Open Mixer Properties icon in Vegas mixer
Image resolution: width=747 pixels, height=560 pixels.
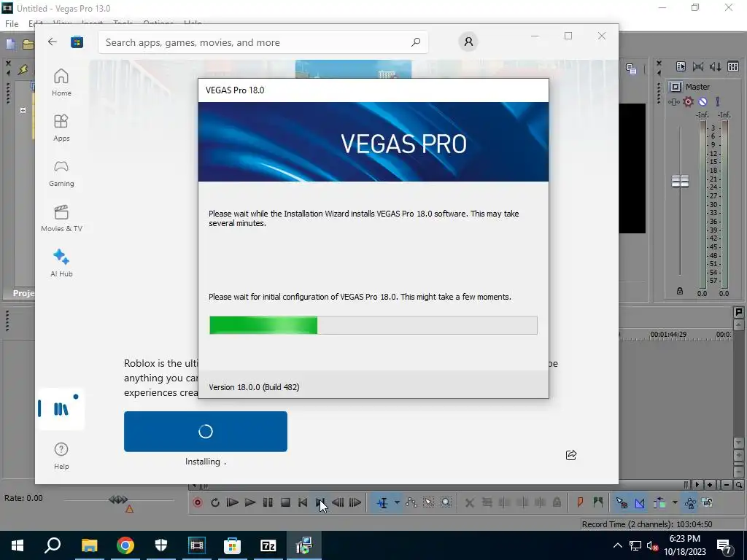click(681, 66)
